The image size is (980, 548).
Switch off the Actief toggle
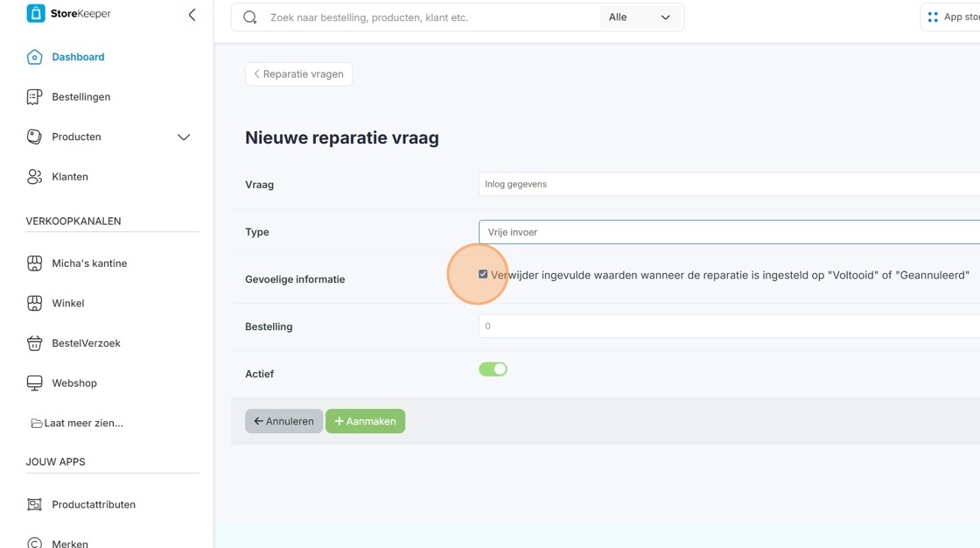(493, 369)
